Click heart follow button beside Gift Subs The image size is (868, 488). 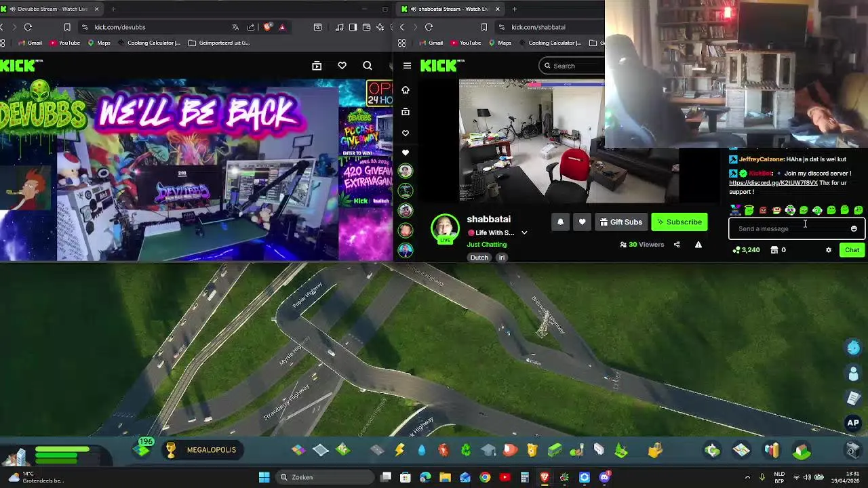582,222
